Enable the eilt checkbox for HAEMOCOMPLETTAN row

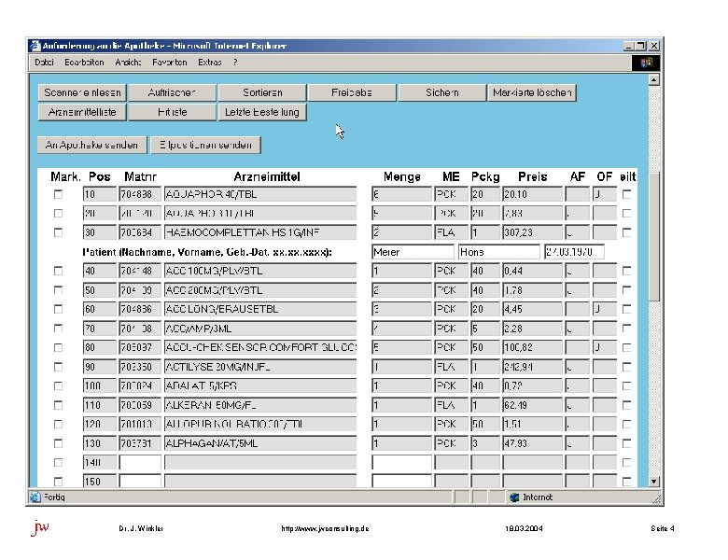point(627,232)
